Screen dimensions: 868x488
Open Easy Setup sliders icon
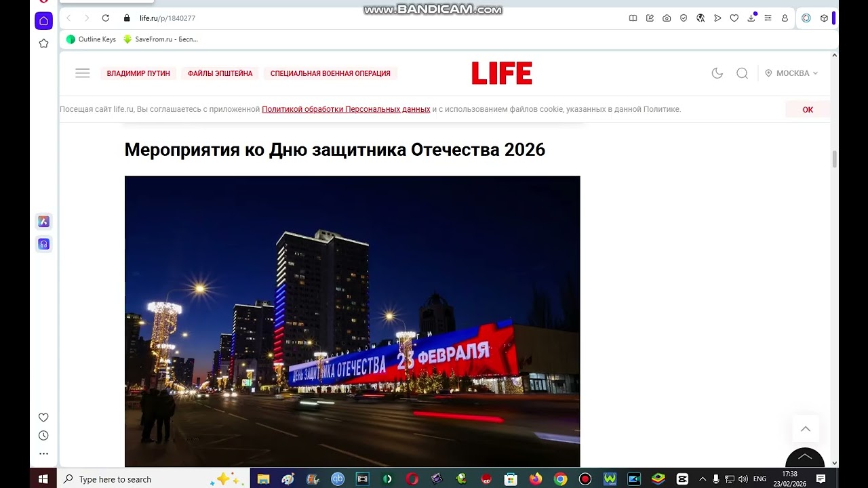[768, 18]
